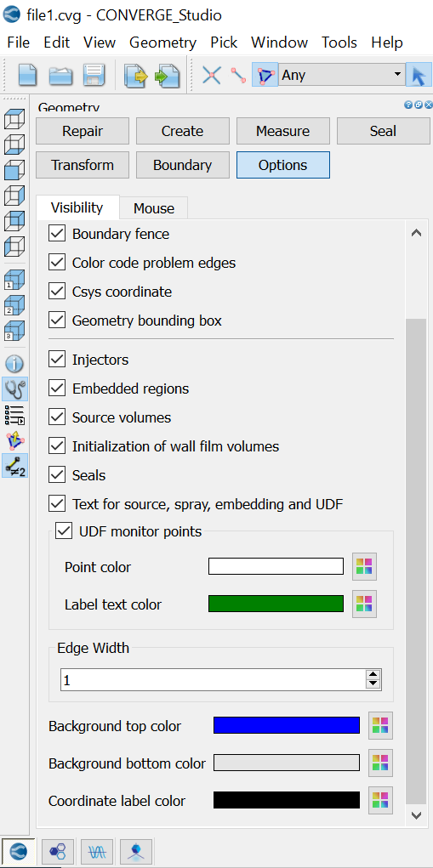433x868 pixels.
Task: Open a file with the folder icon
Action: 61,75
